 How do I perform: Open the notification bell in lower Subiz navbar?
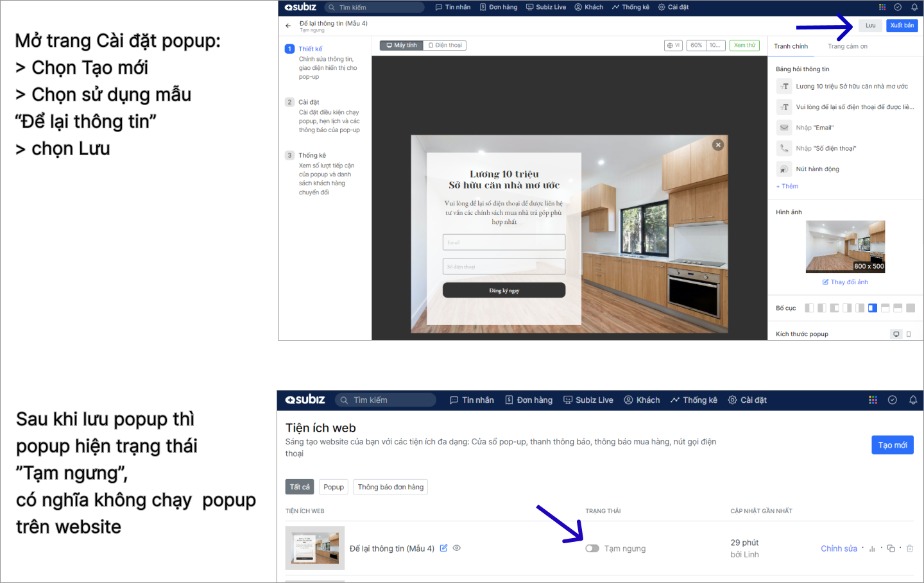912,400
